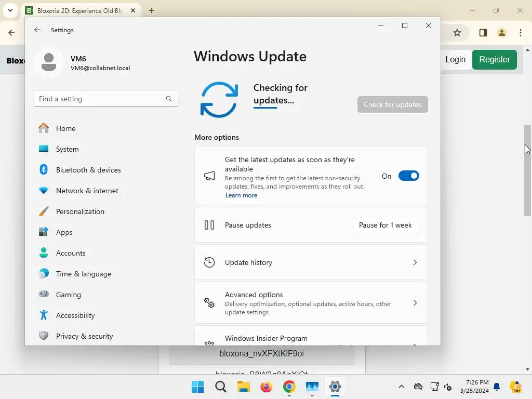
Task: Open Home settings page
Action: (x=106, y=128)
